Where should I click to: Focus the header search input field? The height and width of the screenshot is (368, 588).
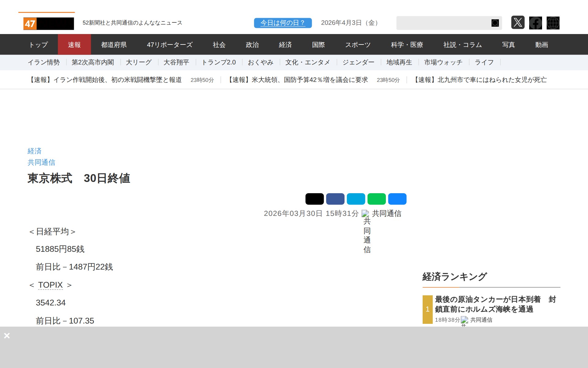443,23
